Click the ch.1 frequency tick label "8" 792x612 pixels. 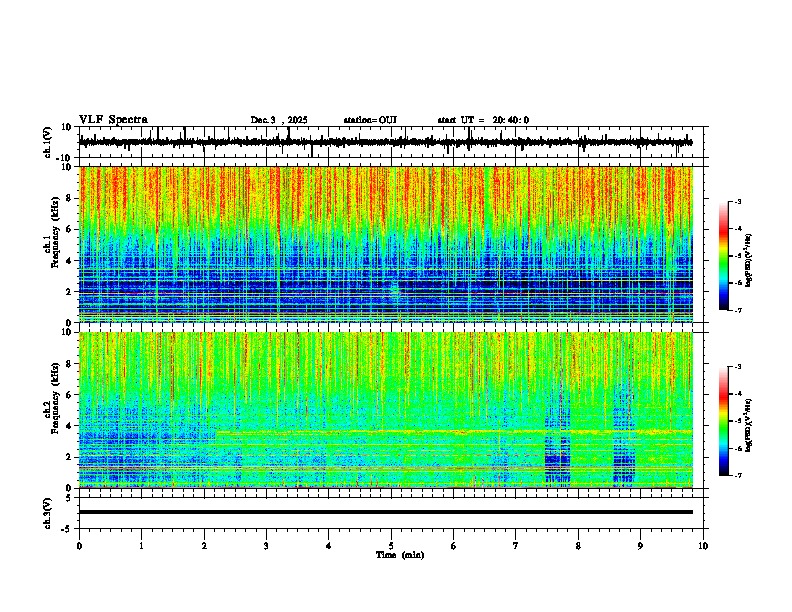[x=70, y=198]
